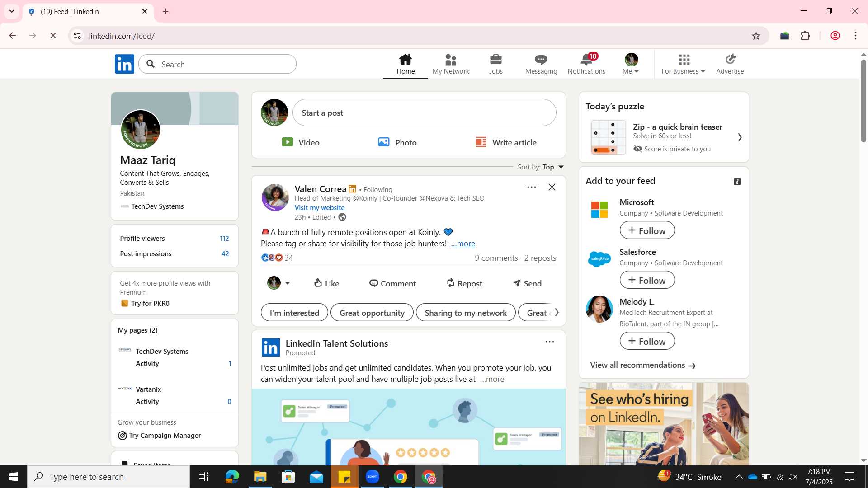Open browser Extensions puzzle icon

point(805,36)
